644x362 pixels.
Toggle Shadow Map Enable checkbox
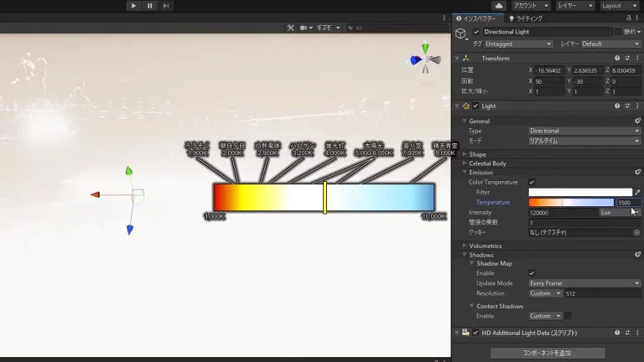coord(532,273)
